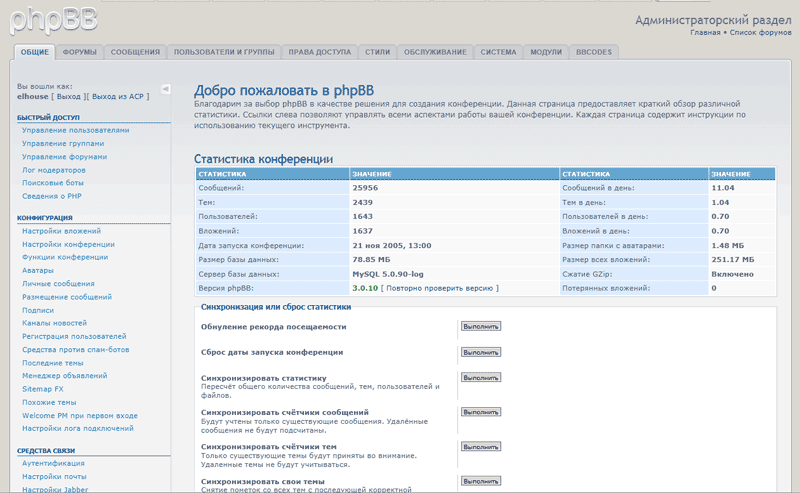The image size is (800, 493).
Task: Select the ПРАВА ДОСТУПА tab
Action: [320, 52]
